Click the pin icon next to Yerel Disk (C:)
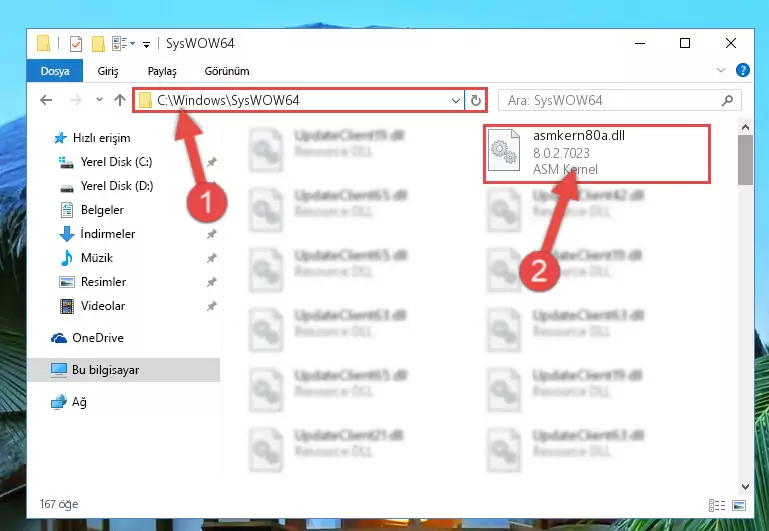This screenshot has width=769, height=531. point(211,162)
